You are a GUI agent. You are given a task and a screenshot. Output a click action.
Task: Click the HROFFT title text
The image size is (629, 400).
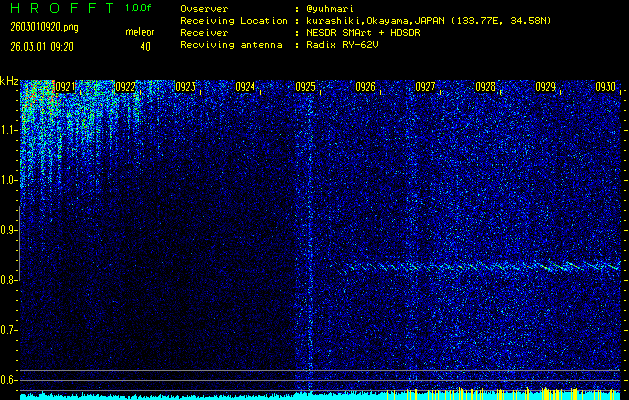point(63,8)
